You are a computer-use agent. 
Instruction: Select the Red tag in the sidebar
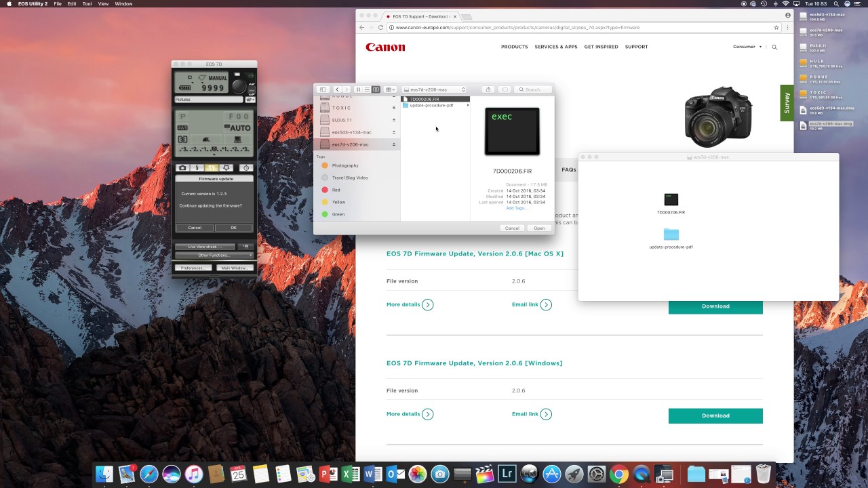coord(336,190)
